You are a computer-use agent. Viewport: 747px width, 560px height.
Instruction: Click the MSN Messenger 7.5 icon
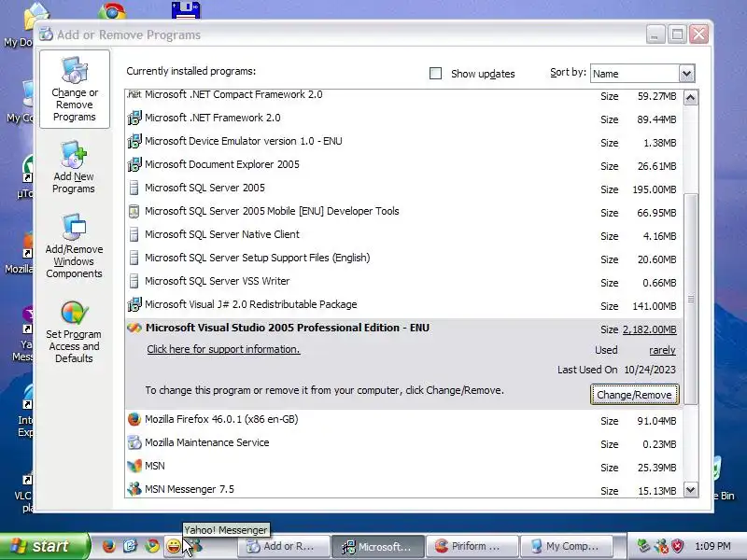click(x=134, y=489)
